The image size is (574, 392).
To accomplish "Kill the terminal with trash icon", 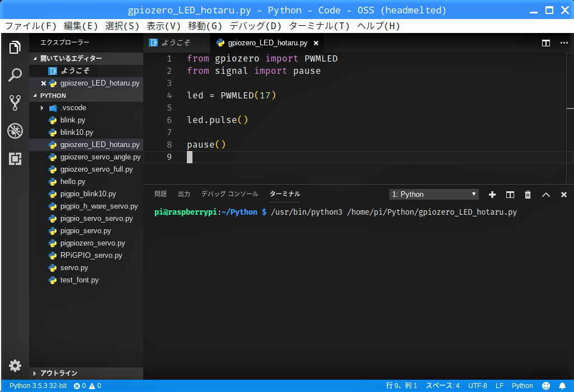I will 528,195.
